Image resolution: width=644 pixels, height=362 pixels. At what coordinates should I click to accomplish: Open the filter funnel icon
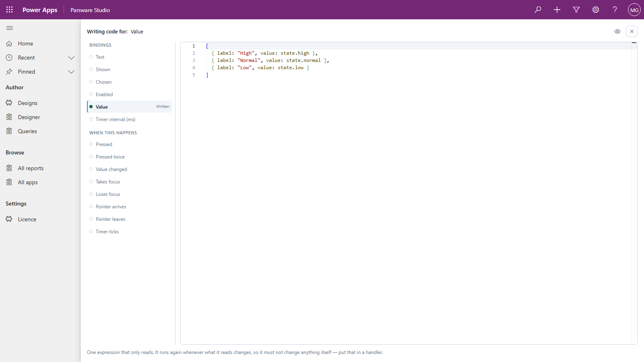tap(576, 10)
